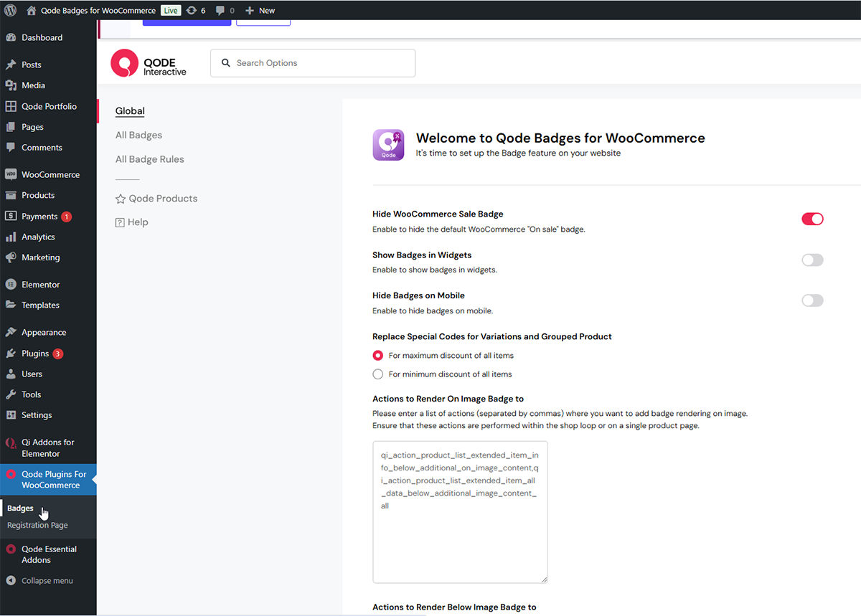Click the search magnifier icon

point(226,63)
